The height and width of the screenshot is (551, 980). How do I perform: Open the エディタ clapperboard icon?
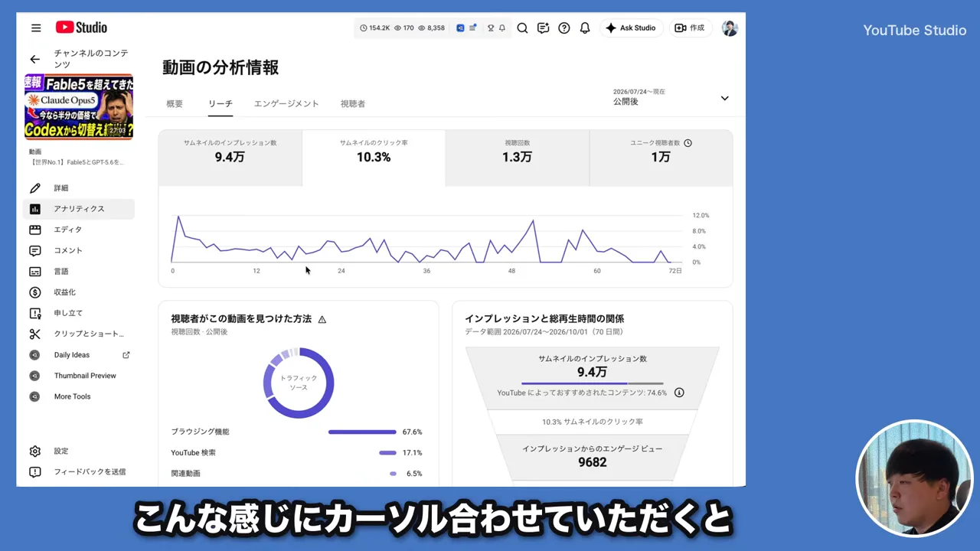coord(35,230)
